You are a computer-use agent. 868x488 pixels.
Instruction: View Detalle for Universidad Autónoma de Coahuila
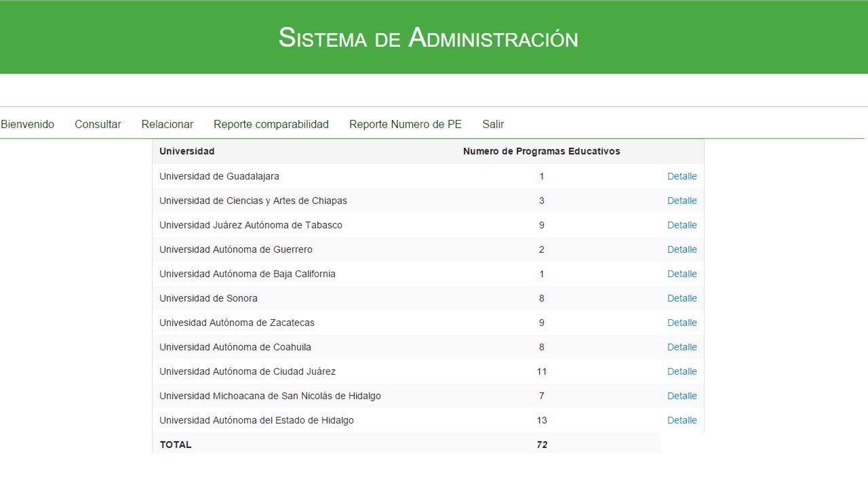coord(682,347)
